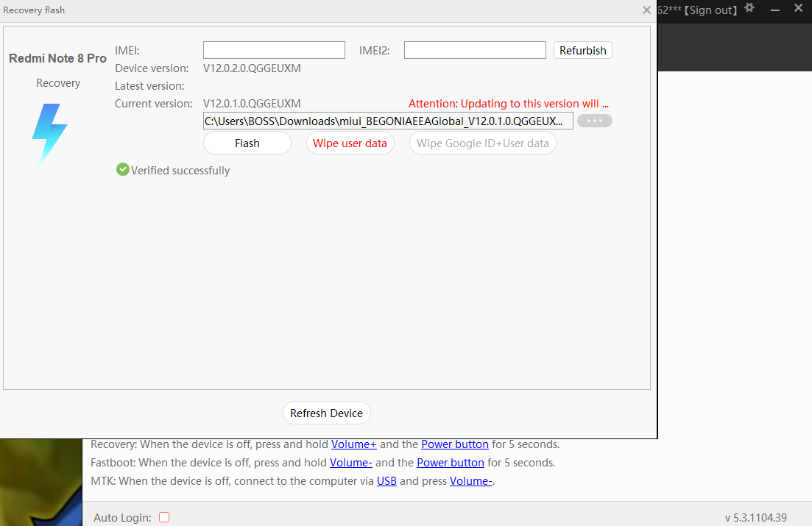Browse for ROM file using ellipsis button
The width and height of the screenshot is (812, 526).
[x=594, y=121]
